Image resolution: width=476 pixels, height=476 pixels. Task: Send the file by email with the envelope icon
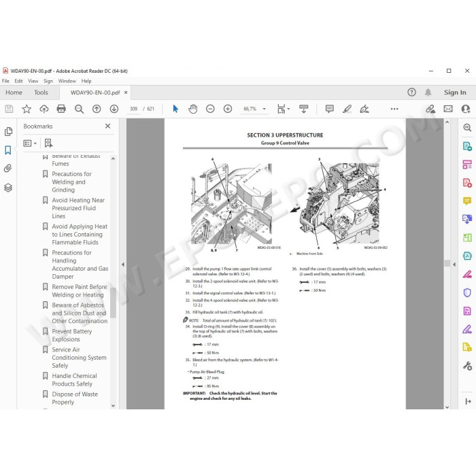coord(448,109)
